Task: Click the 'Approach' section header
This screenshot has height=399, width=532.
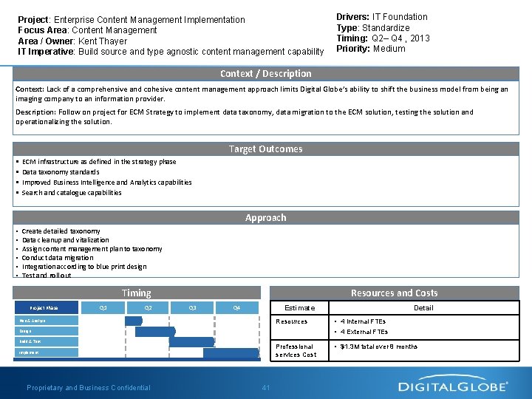Action: pyautogui.click(x=266, y=217)
